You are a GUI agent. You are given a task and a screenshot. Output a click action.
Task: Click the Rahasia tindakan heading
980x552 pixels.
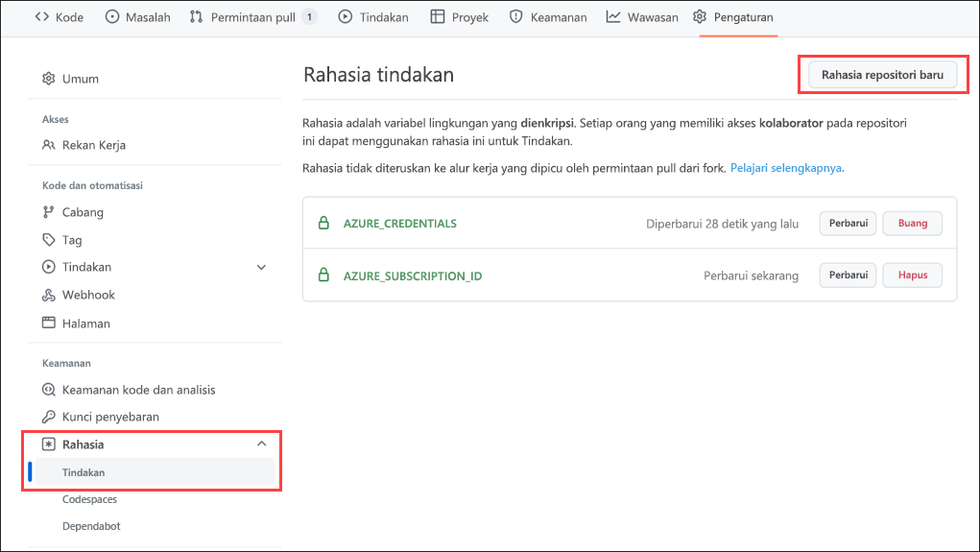point(379,74)
